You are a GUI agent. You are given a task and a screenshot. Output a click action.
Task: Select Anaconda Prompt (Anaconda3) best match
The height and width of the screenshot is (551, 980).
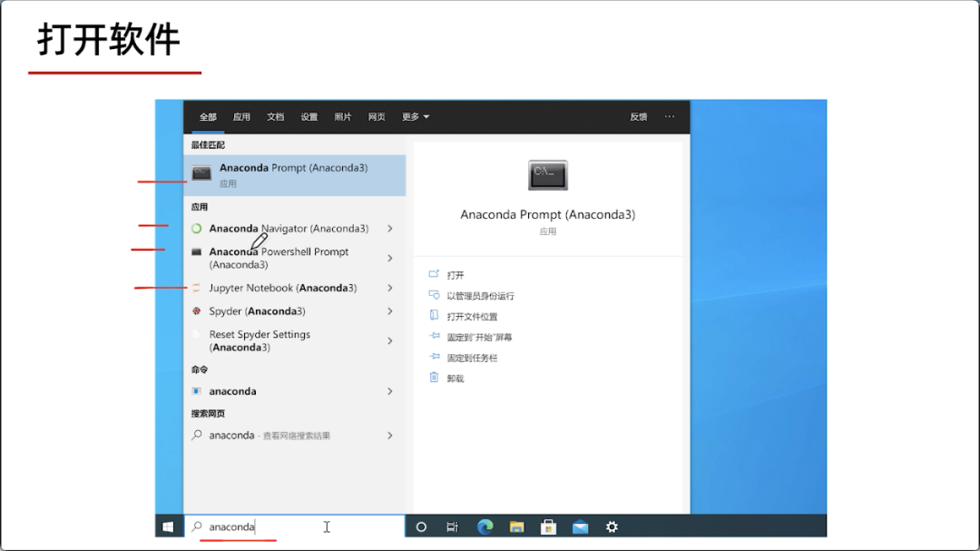[x=295, y=175]
